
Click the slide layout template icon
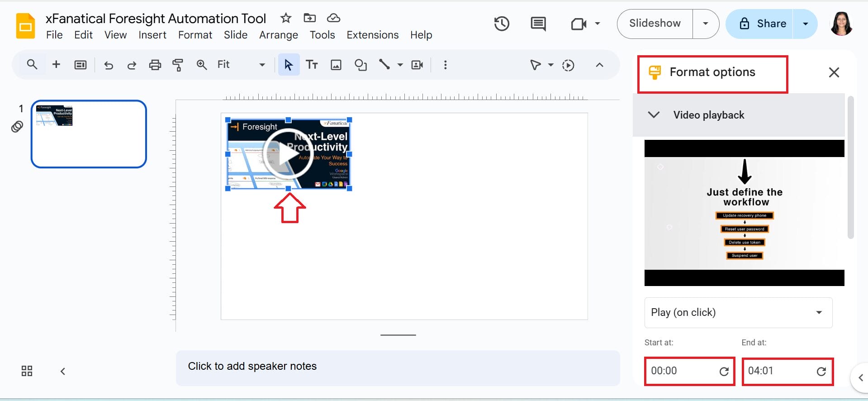(x=81, y=65)
